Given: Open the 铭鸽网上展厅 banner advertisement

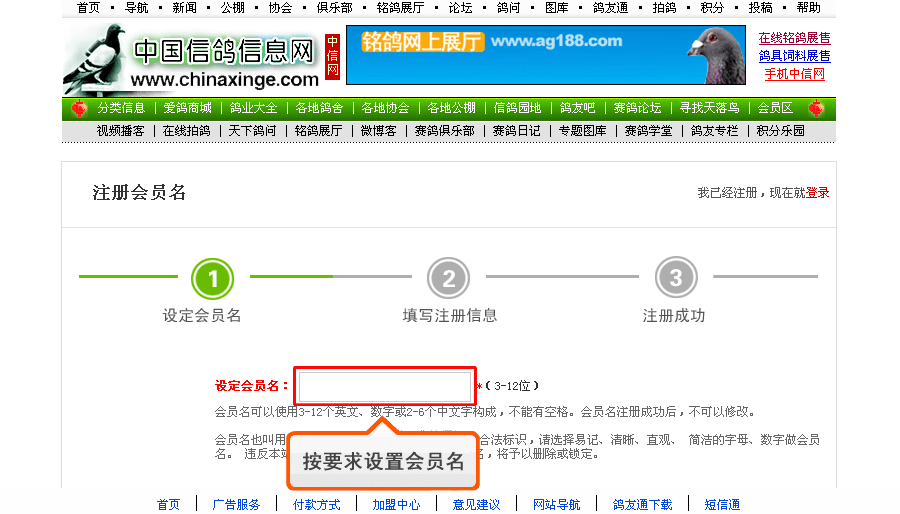Looking at the screenshot, I should tap(546, 55).
